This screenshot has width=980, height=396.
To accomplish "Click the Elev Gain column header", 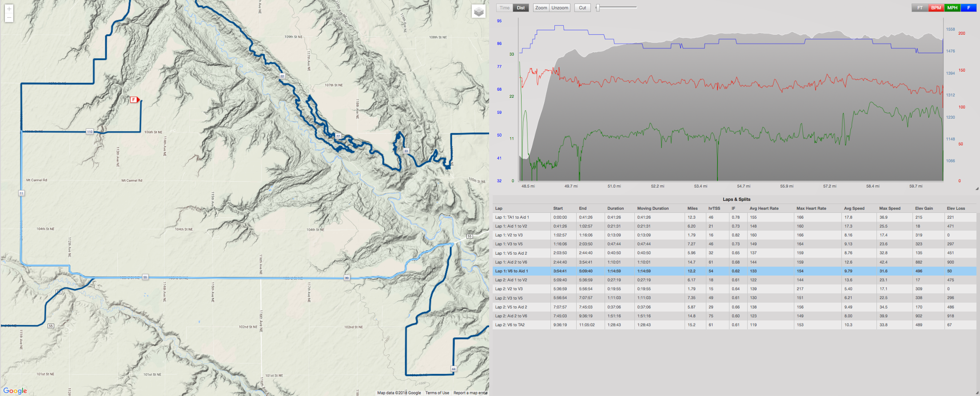I will [924, 208].
